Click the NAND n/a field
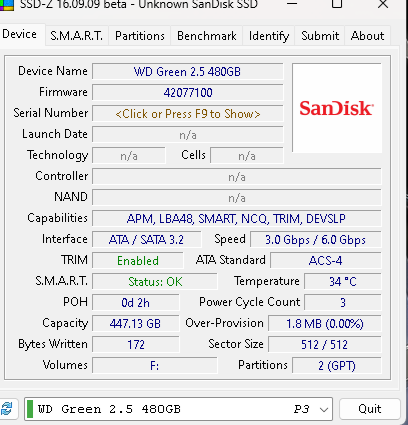 click(237, 198)
